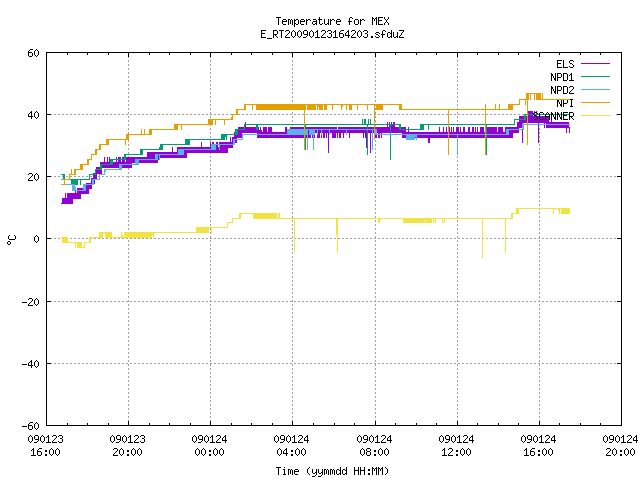Image resolution: width=640 pixels, height=480 pixels.
Task: Click the ELS legend label
Action: (x=565, y=64)
